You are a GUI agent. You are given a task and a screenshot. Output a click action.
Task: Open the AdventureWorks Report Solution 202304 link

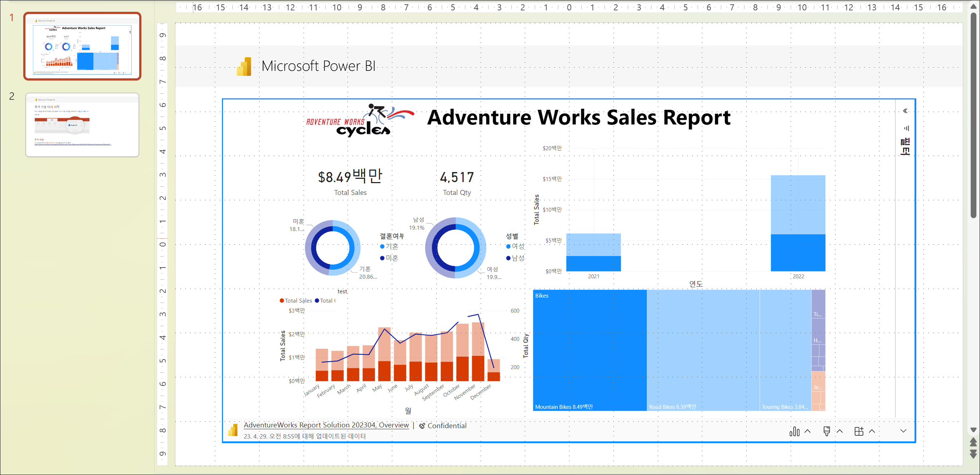[x=326, y=425]
